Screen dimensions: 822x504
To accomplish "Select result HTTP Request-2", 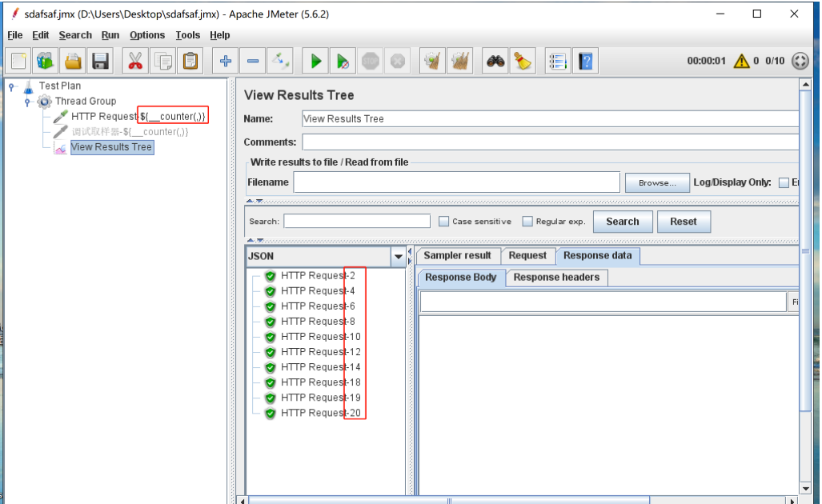I will [318, 275].
